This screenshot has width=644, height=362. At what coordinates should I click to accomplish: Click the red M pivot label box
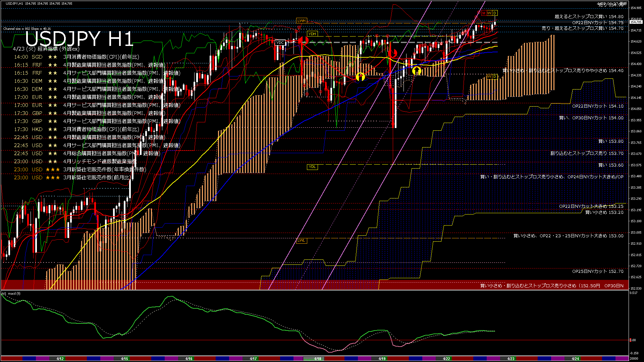click(484, 13)
